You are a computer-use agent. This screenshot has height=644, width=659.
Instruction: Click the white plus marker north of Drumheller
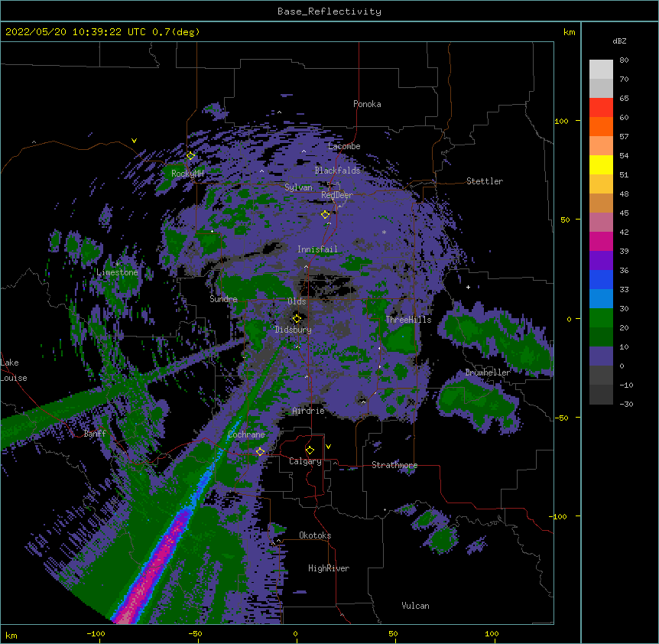468,287
